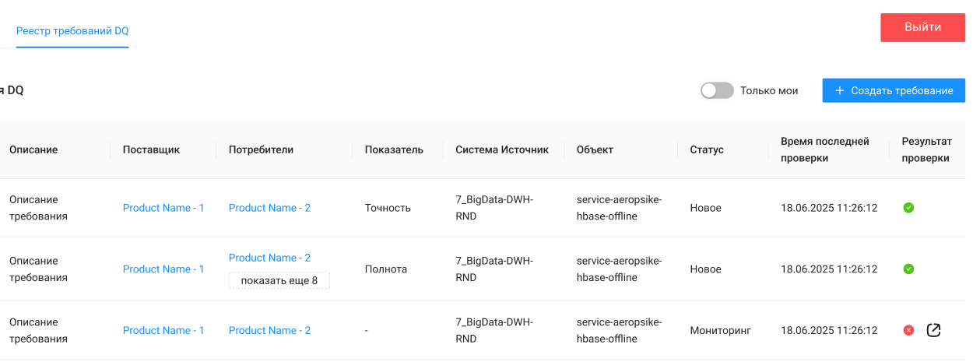The image size is (980, 362).
Task: Toggle the Только мои switch
Action: (x=717, y=91)
